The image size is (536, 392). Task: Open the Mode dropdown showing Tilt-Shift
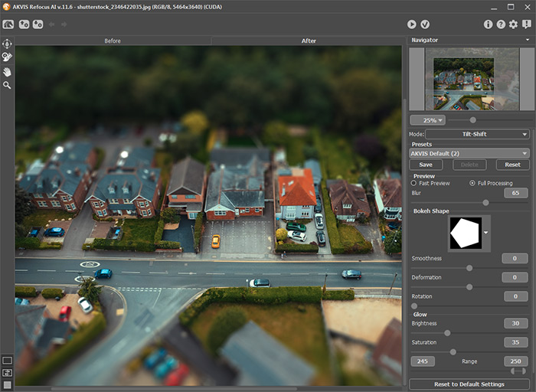(x=477, y=134)
